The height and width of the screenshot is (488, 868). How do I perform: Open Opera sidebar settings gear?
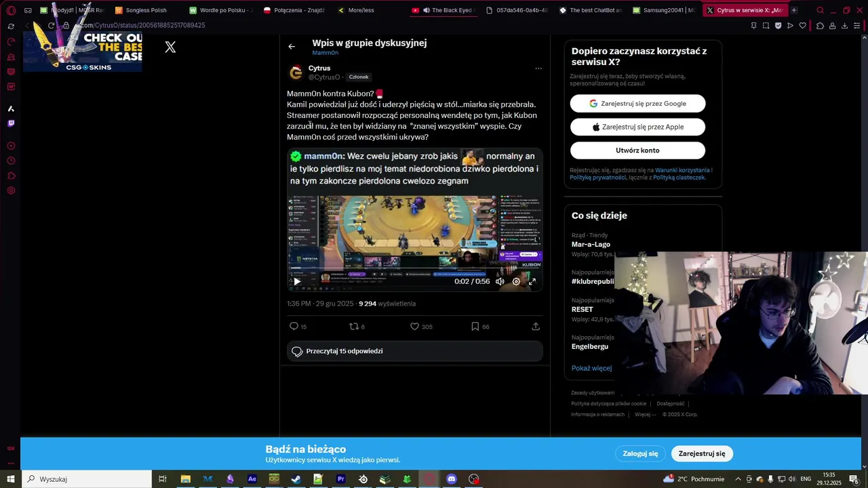(11, 190)
